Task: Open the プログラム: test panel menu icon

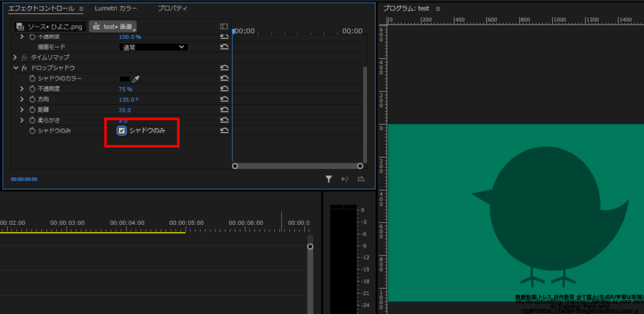Action: click(438, 9)
